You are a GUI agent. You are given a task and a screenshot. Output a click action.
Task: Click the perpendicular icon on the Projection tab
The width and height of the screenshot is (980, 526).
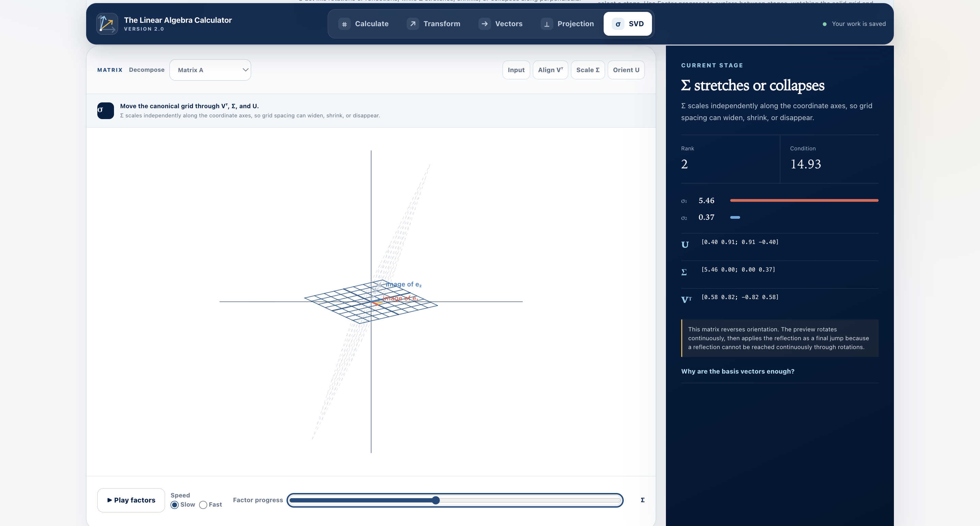pyautogui.click(x=547, y=24)
